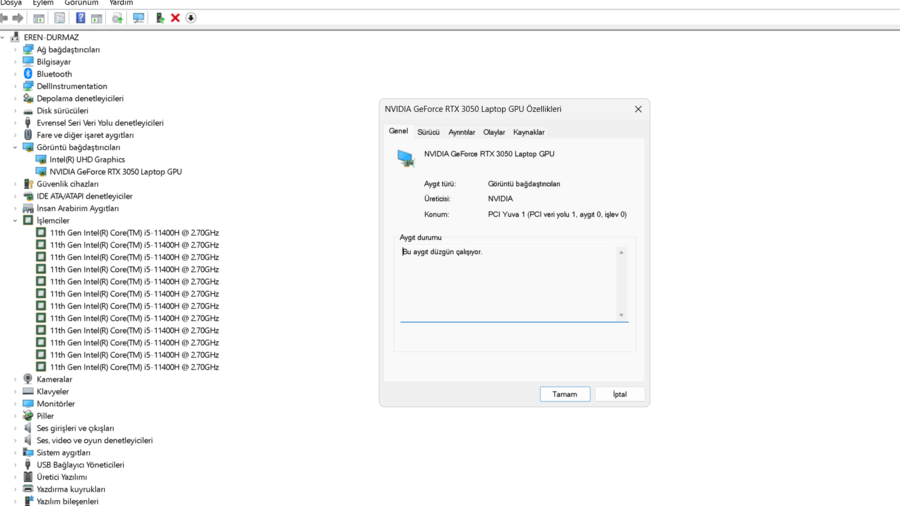
Task: Switch to the Ayrıntılar tab
Action: [x=461, y=132]
